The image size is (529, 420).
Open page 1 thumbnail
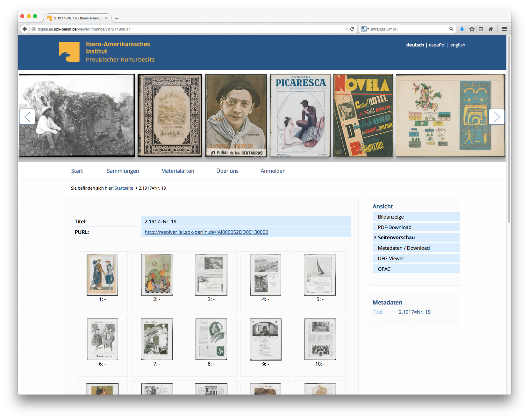point(102,275)
